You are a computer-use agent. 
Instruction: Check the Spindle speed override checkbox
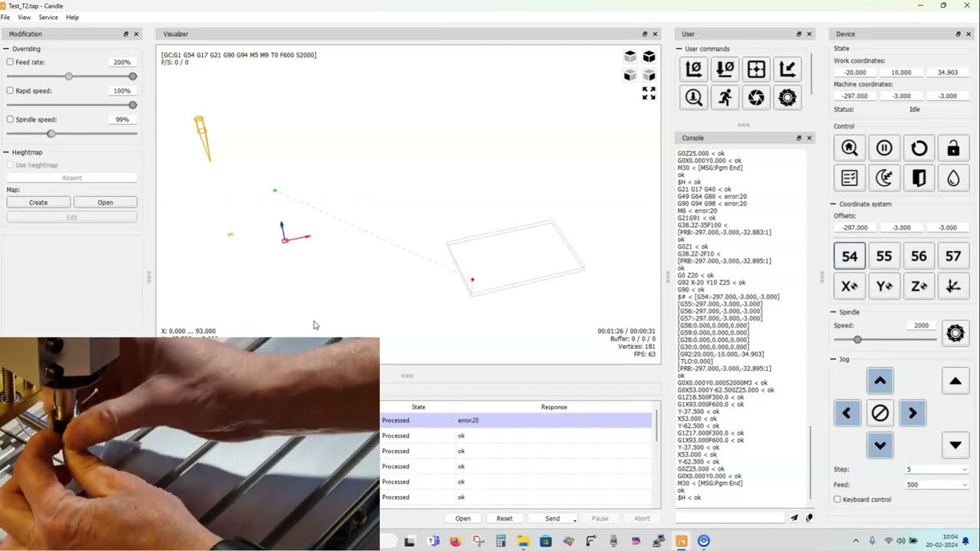11,119
